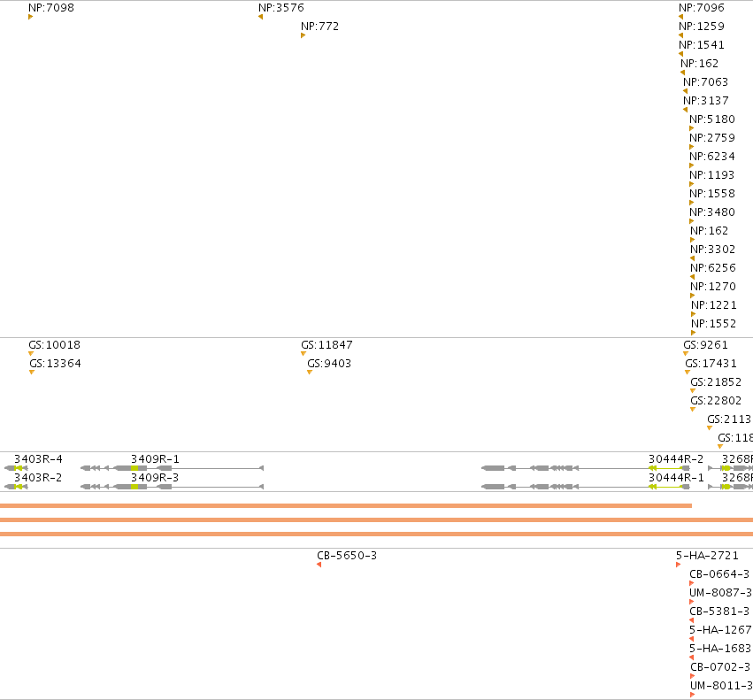
Task: Open the GS:11847 feature
Action: (x=327, y=345)
